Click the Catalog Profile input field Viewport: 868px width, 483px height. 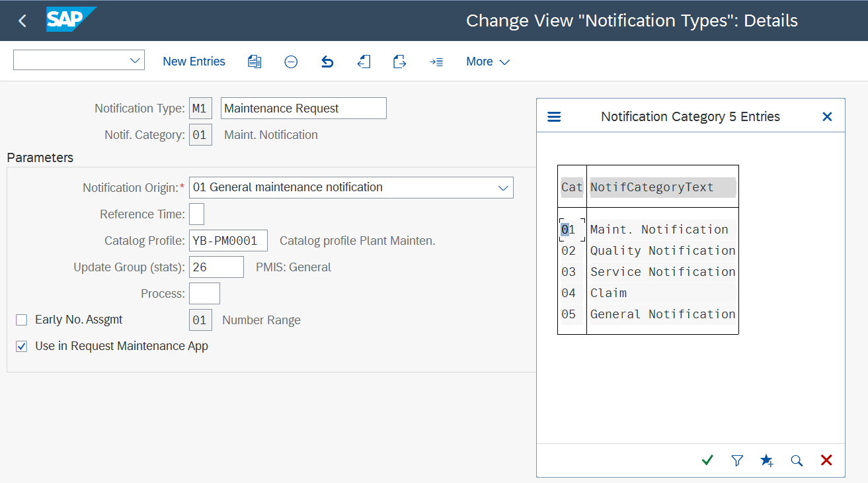click(228, 240)
